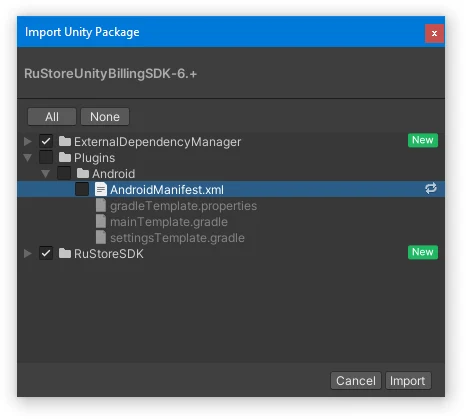Image resolution: width=466 pixels, height=419 pixels.
Task: Uncheck the RuStoreSDK checkbox
Action: pyautogui.click(x=46, y=253)
